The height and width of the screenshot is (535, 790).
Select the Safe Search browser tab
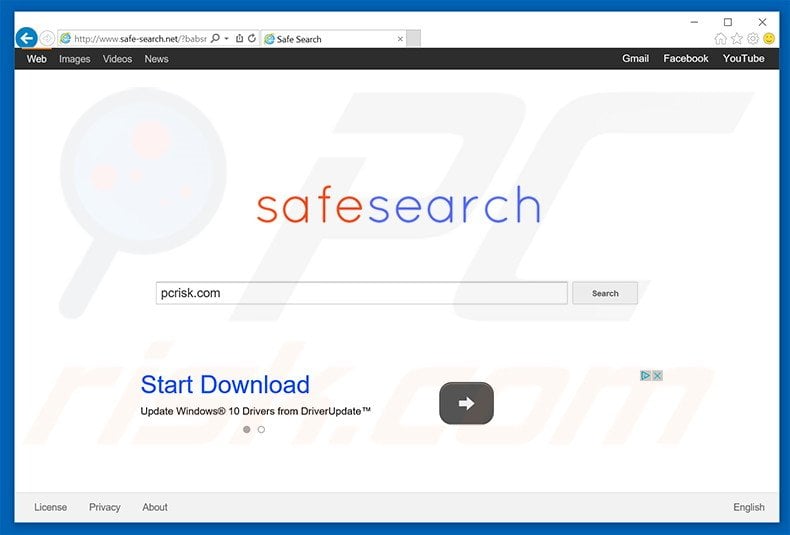(333, 39)
